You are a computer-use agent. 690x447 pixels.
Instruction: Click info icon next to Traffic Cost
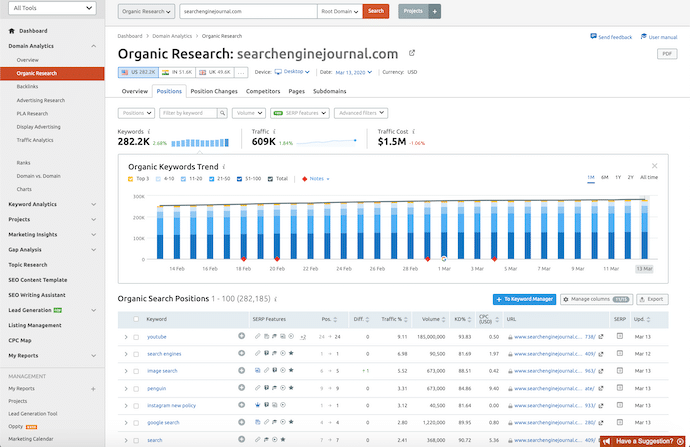click(x=414, y=132)
